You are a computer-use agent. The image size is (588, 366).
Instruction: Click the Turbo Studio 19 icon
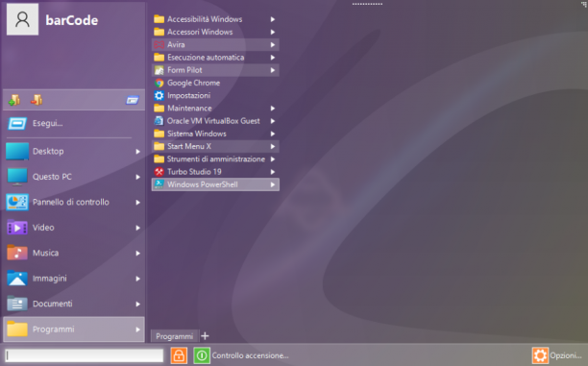coord(159,172)
